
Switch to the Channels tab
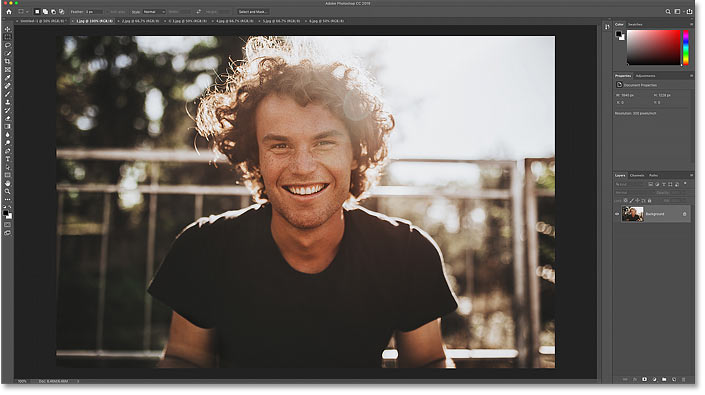click(637, 175)
